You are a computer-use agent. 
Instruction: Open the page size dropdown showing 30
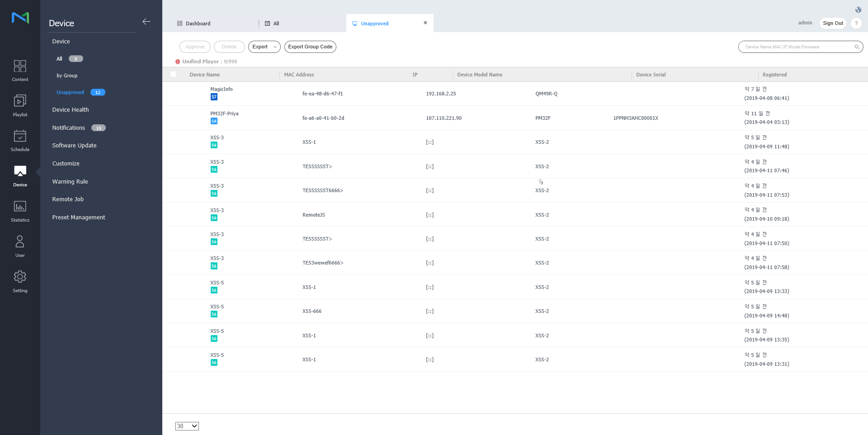187,426
